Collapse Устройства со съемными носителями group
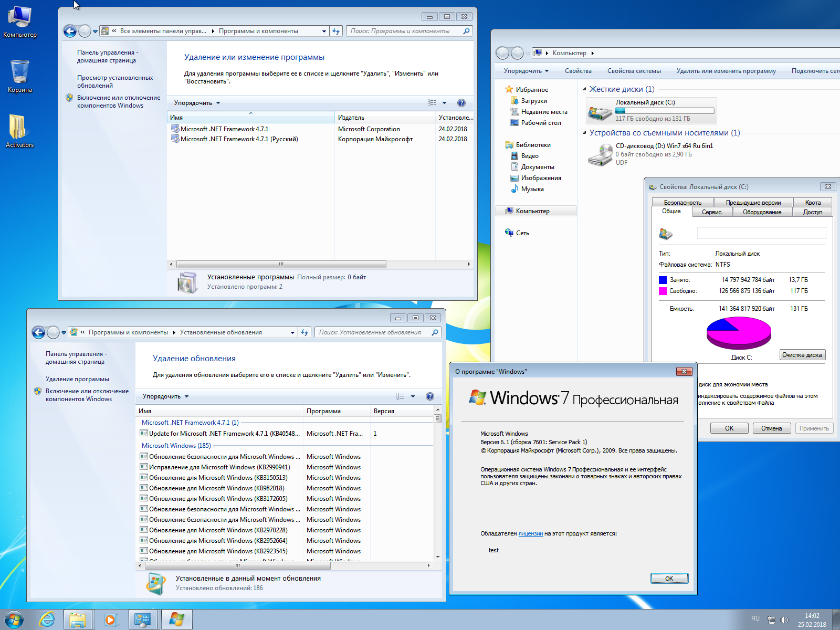 point(585,133)
